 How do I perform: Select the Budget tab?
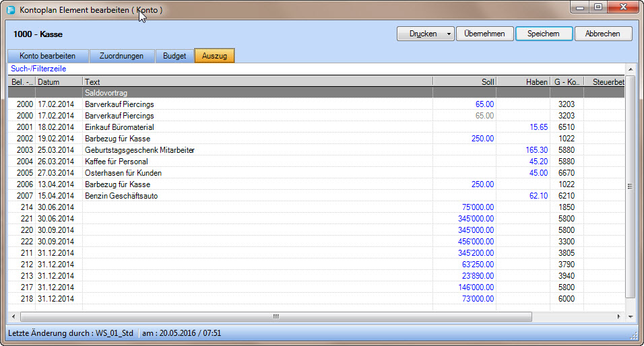(174, 56)
